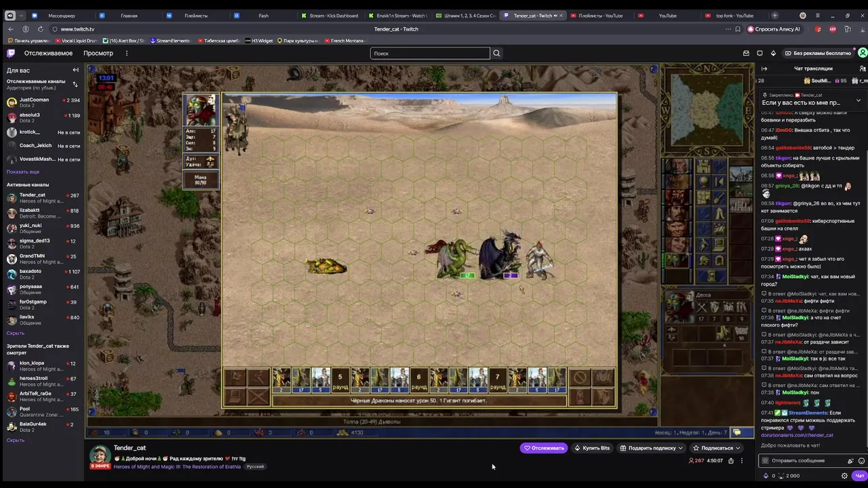Click the Русский language tag
The height and width of the screenshot is (488, 868).
(255, 467)
